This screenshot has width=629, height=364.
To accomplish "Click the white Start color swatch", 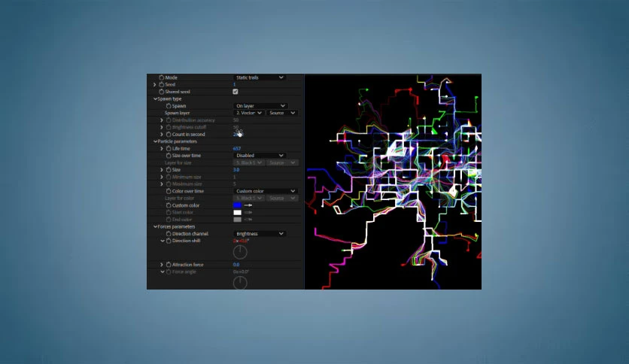I will coord(238,213).
